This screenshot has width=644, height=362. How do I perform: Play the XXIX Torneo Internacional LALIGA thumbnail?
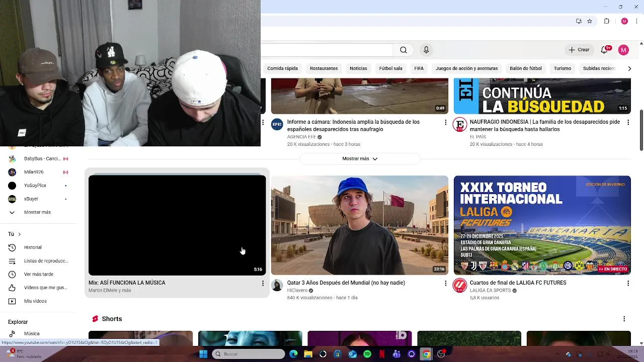pyautogui.click(x=542, y=225)
